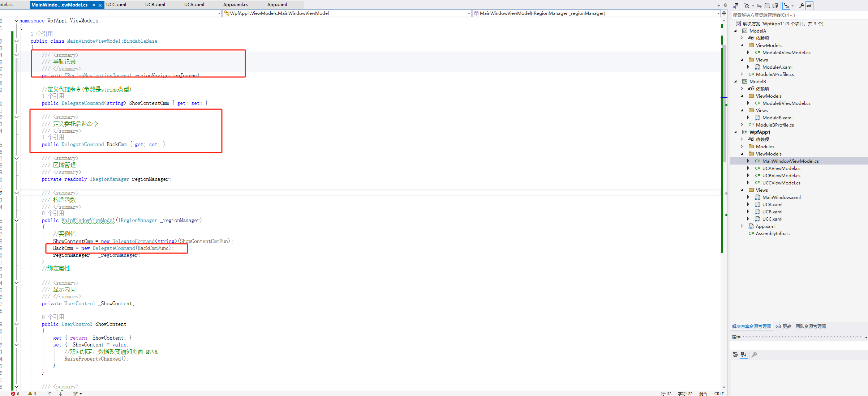Screen dimensions: 868x396
Task: Click the collapse all icon in Solution Explorer
Action: pos(767,6)
